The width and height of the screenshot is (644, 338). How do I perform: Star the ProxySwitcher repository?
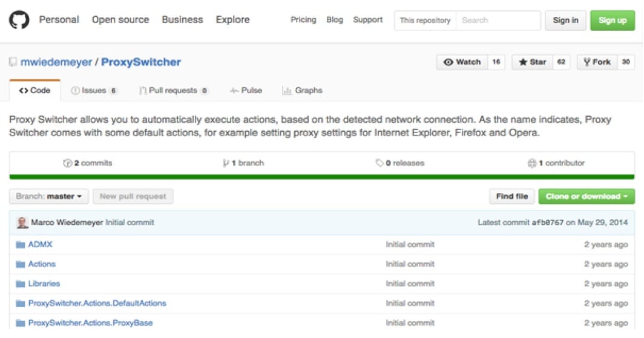(x=532, y=62)
